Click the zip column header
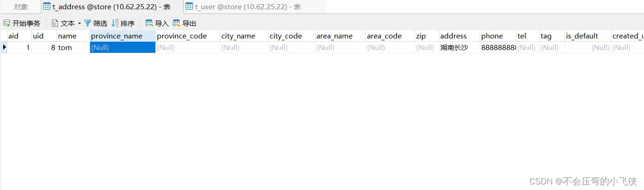The width and height of the screenshot is (644, 190). pyautogui.click(x=427, y=36)
